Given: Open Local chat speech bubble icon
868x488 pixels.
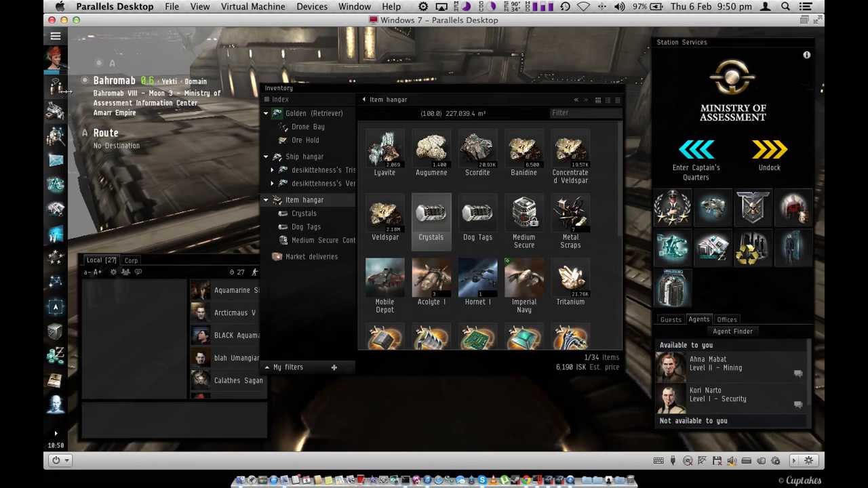Looking at the screenshot, I should click(138, 272).
